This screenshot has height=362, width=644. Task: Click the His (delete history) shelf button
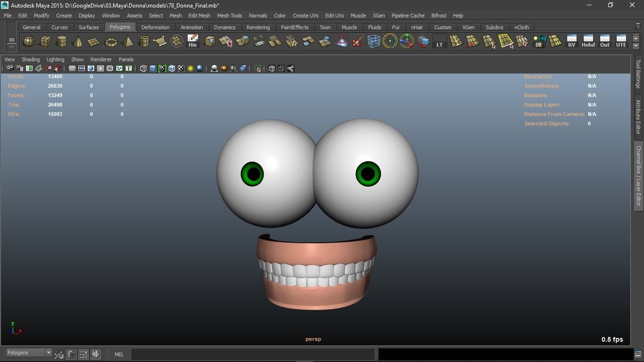tap(192, 41)
